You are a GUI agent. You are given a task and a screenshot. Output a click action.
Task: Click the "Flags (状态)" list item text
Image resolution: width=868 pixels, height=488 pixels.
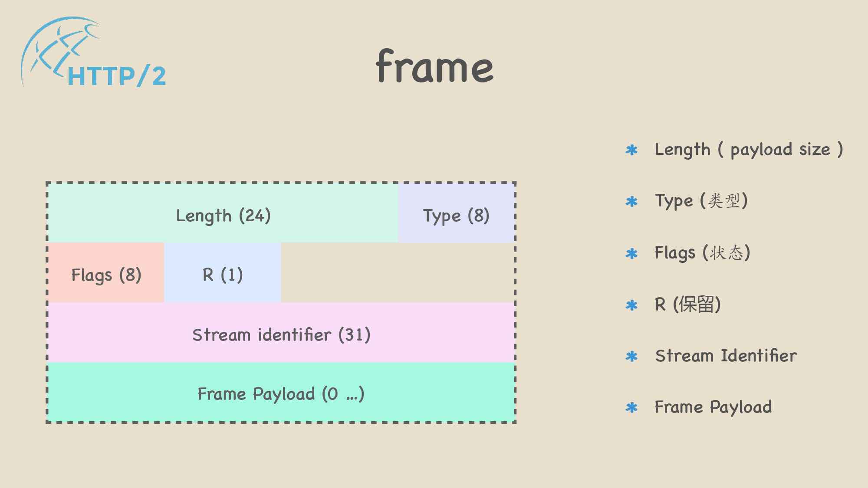click(x=702, y=252)
